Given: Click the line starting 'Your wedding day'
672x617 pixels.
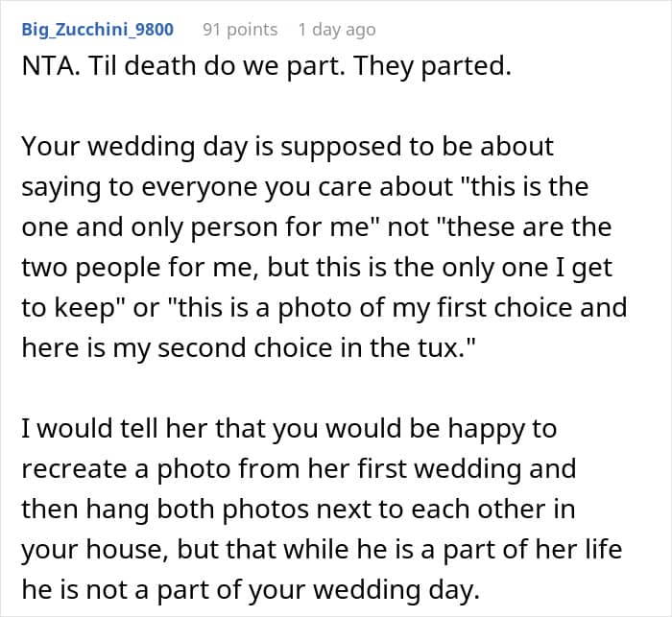Looking at the screenshot, I should coord(288,147).
